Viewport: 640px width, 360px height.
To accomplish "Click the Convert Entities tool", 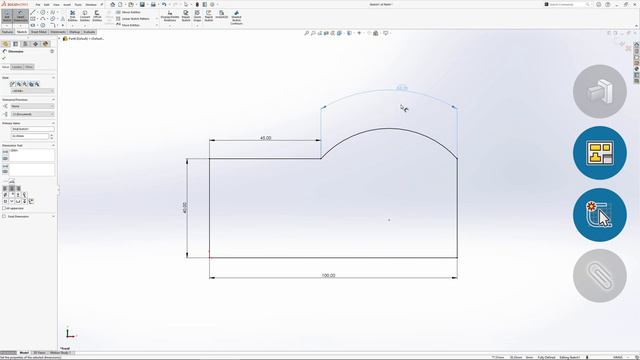I will 85,16.
